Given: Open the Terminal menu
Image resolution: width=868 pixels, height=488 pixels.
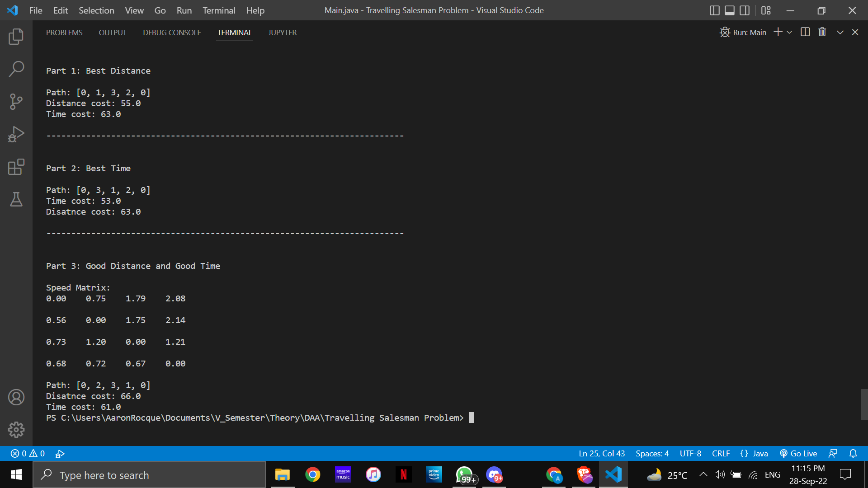Looking at the screenshot, I should tap(219, 10).
